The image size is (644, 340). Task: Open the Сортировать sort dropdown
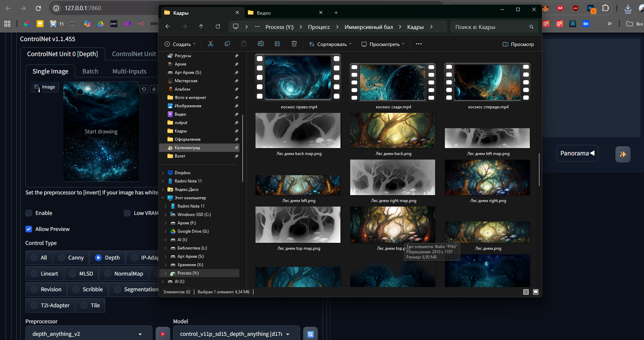[330, 44]
